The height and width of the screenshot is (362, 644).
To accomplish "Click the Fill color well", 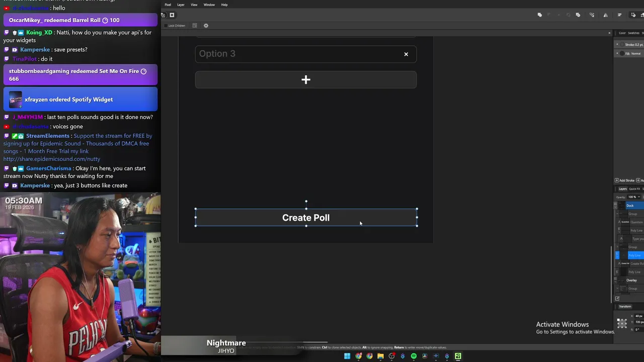I will (x=622, y=53).
